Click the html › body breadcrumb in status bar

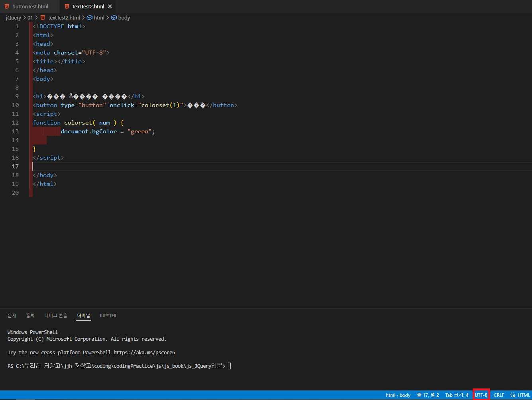point(398,395)
